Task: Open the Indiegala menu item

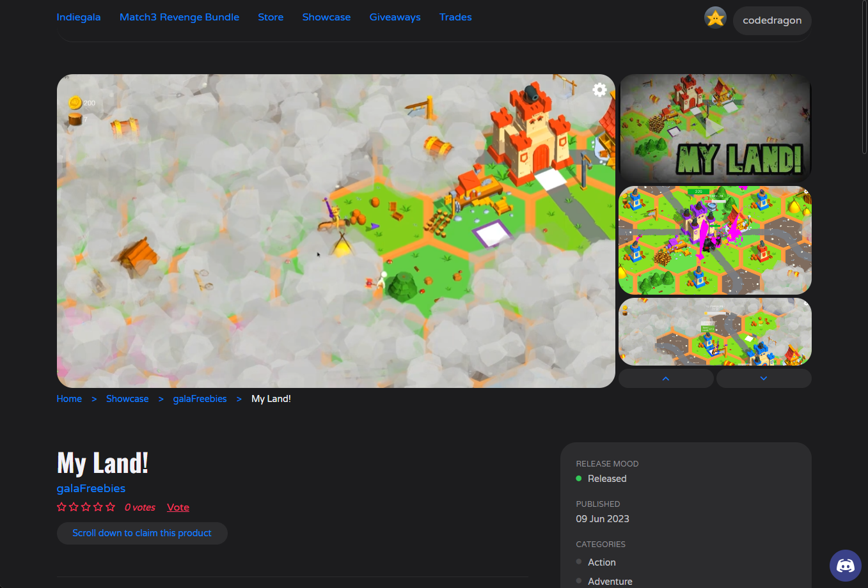Action: tap(79, 17)
